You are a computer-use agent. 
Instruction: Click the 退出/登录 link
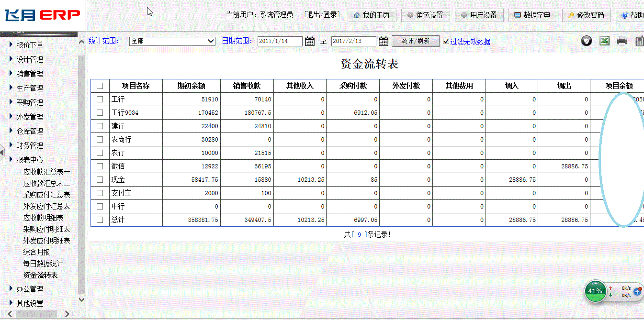(322, 15)
